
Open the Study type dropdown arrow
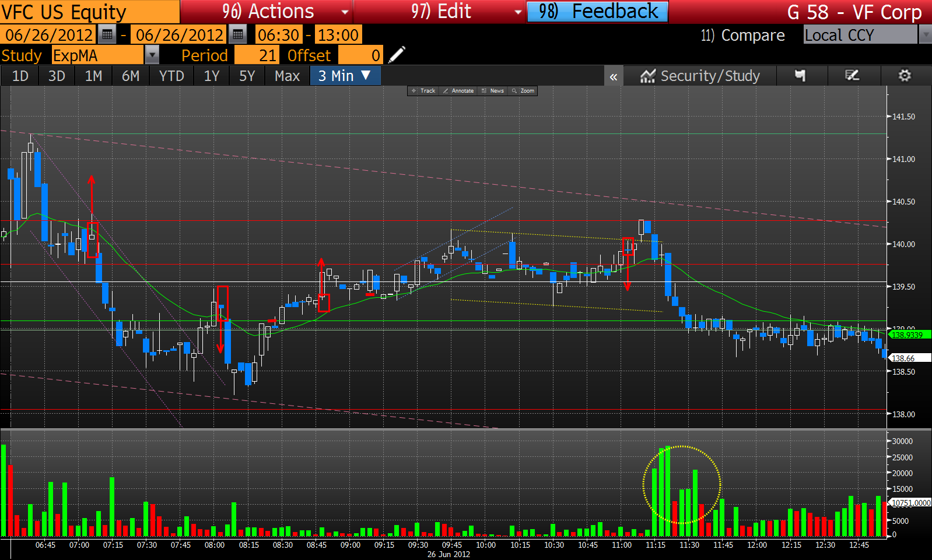coord(152,55)
